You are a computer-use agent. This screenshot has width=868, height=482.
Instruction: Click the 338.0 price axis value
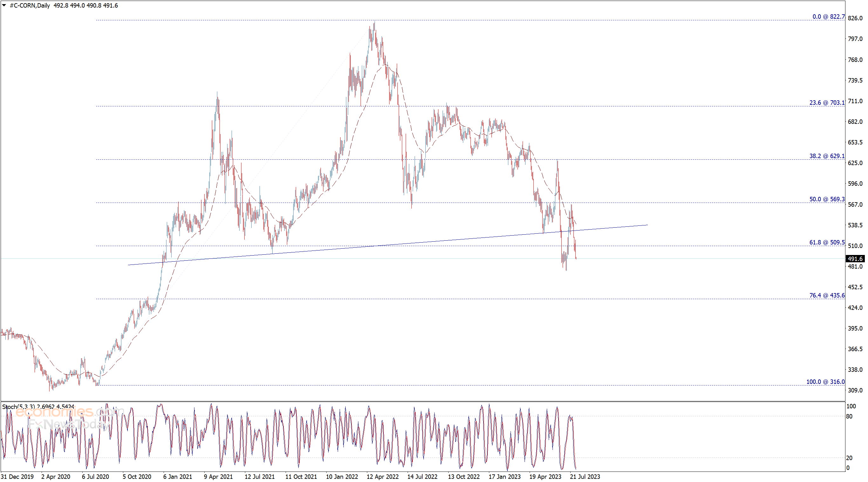point(855,370)
